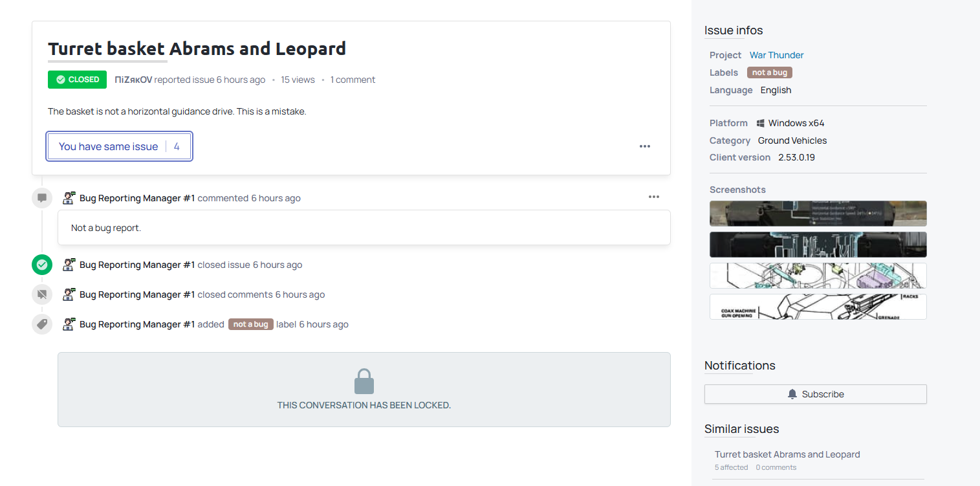
Task: Open the first screenshot thumbnail
Action: point(818,214)
